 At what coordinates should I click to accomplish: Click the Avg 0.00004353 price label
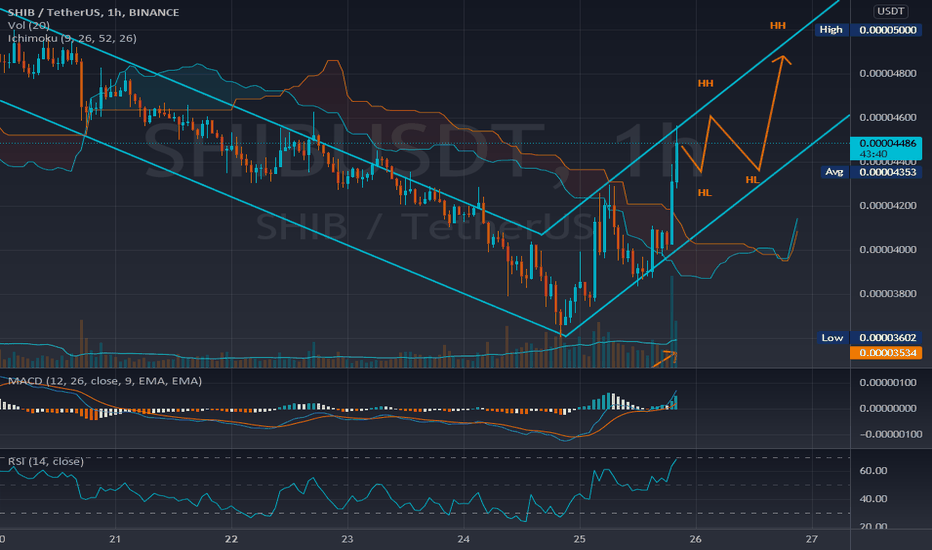coord(871,172)
